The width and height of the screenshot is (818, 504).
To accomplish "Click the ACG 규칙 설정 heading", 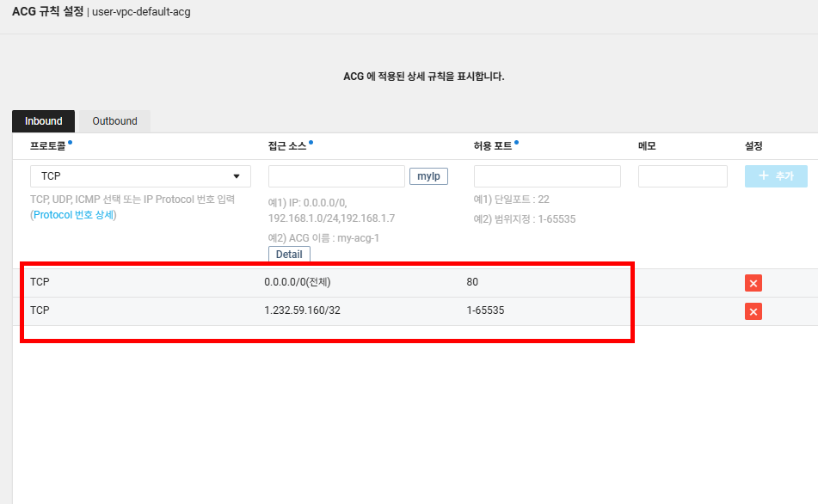I will 47,11.
